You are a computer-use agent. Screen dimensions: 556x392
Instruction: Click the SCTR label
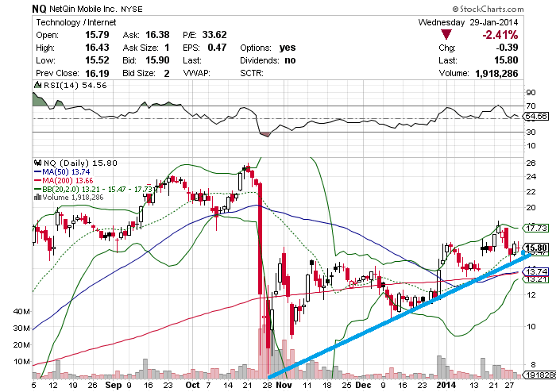tap(252, 73)
